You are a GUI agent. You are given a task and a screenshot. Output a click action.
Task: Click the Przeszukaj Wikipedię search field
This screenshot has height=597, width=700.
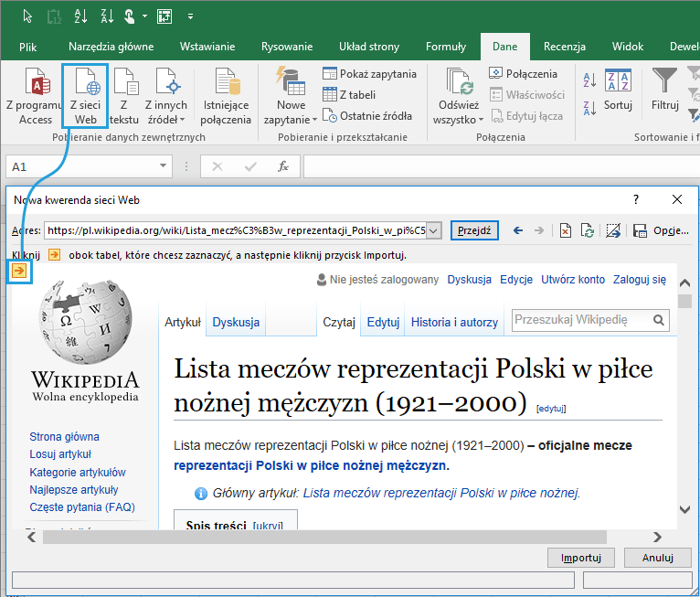point(581,320)
